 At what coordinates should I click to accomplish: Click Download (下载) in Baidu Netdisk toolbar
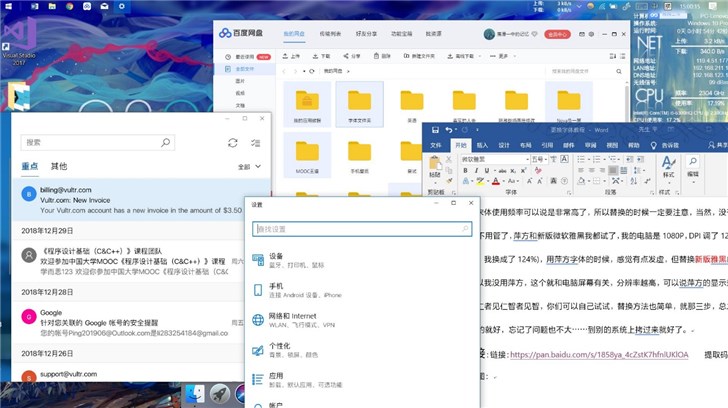tap(321, 56)
